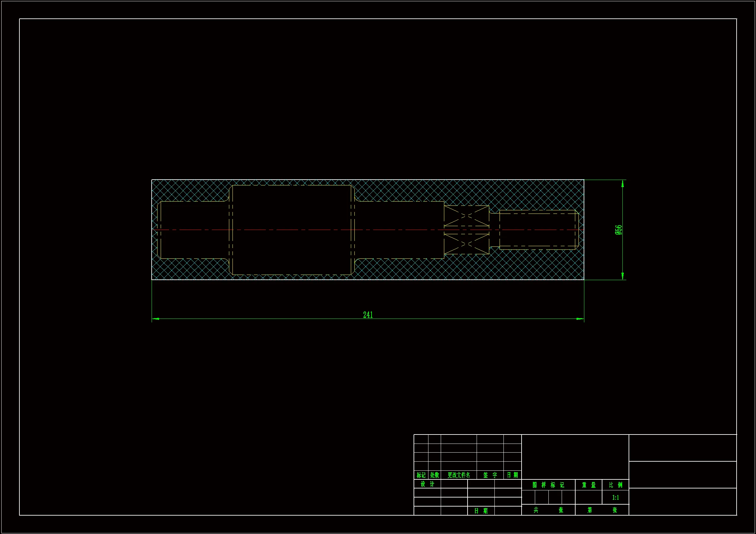Screen dimensions: 756x534
Task: Select the 共 张 sheet count cell
Action: [548, 510]
